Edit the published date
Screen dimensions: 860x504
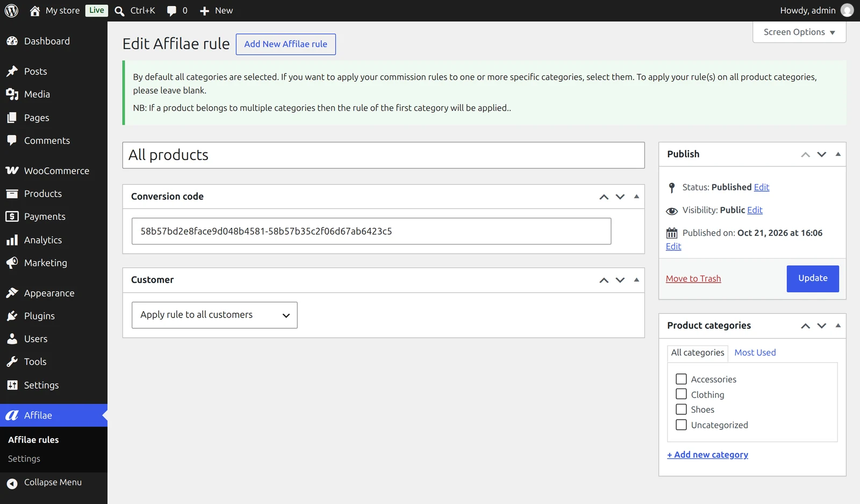[x=673, y=247]
